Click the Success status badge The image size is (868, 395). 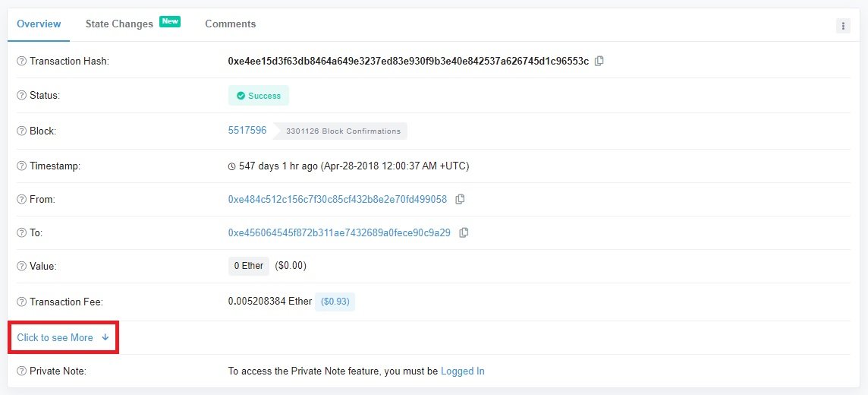click(x=259, y=96)
